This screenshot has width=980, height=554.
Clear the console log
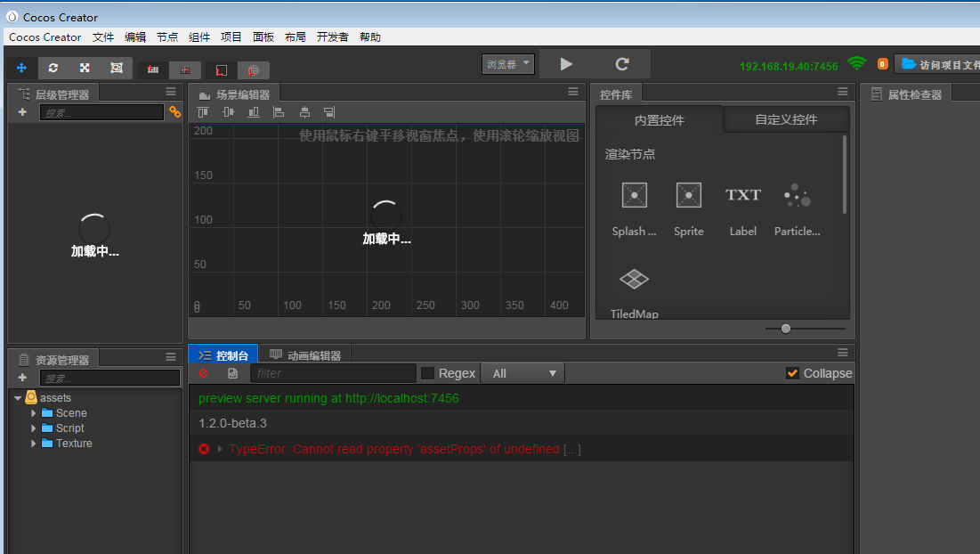[x=203, y=373]
